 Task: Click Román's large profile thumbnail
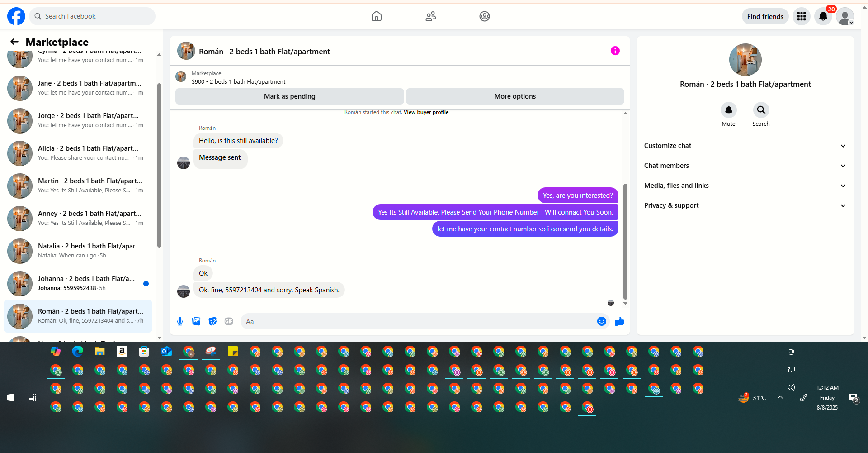coord(745,60)
